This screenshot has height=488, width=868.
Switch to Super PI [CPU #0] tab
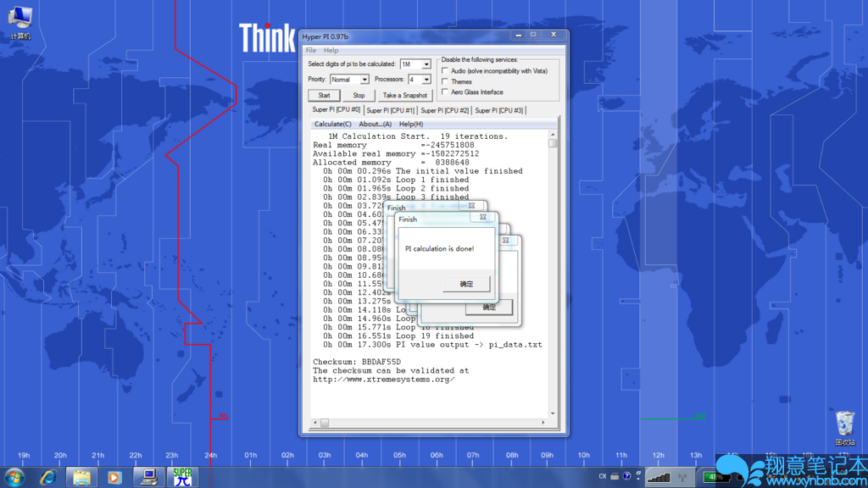(x=336, y=109)
